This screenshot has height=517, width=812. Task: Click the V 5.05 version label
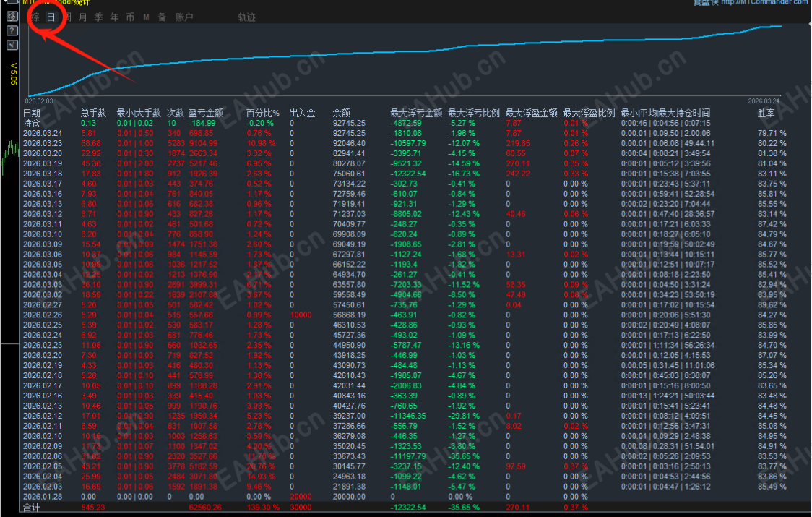pyautogui.click(x=14, y=74)
